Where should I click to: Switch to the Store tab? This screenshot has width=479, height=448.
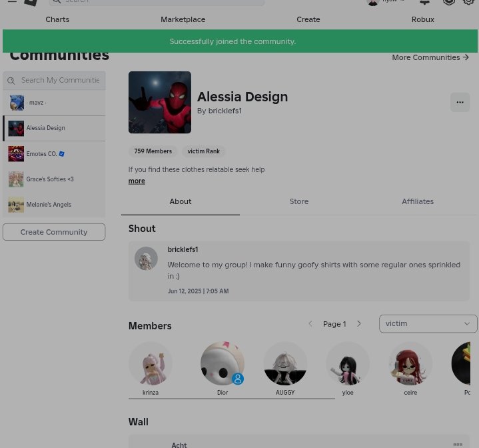[298, 202]
